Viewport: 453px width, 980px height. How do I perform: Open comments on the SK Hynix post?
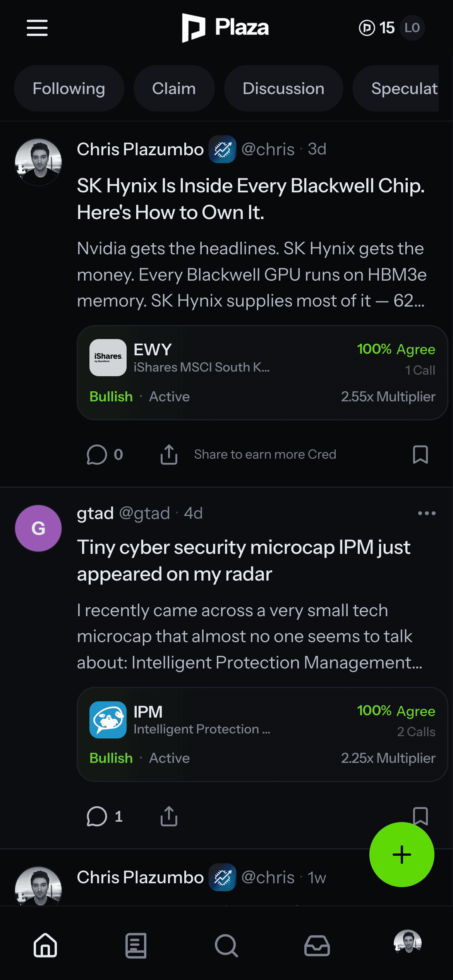click(105, 454)
